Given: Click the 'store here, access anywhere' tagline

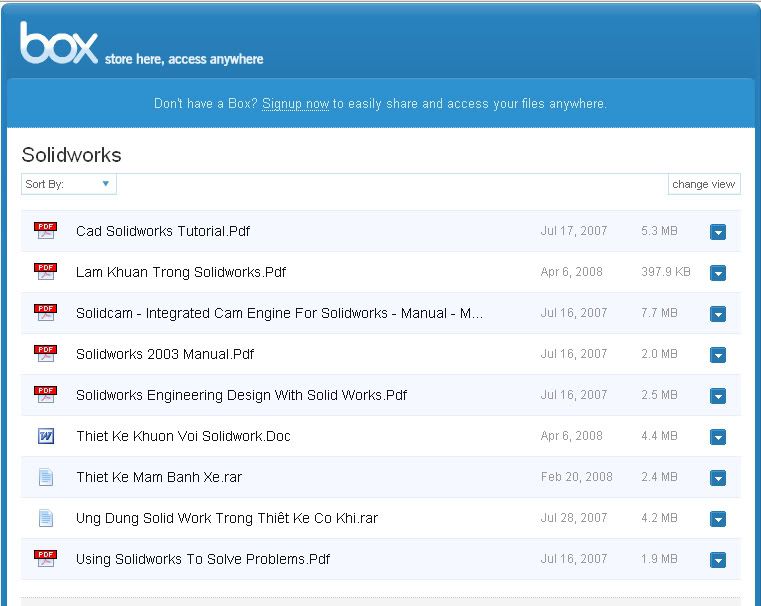Looking at the screenshot, I should pos(184,59).
